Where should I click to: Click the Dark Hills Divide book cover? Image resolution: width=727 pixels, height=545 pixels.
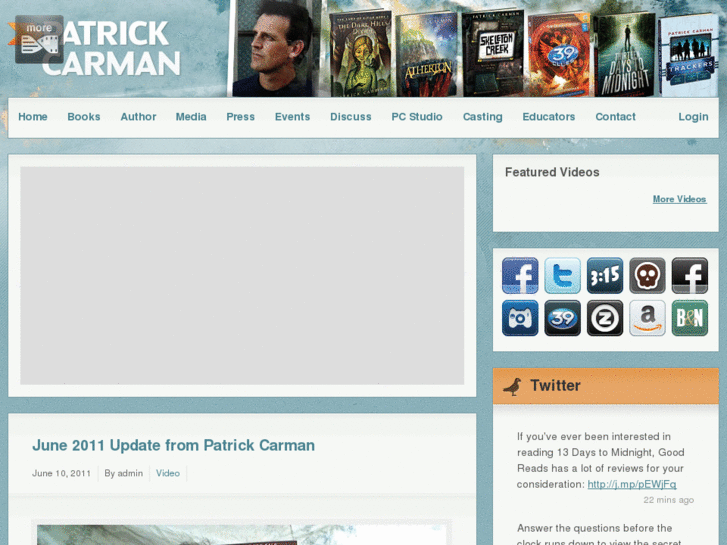[x=361, y=53]
